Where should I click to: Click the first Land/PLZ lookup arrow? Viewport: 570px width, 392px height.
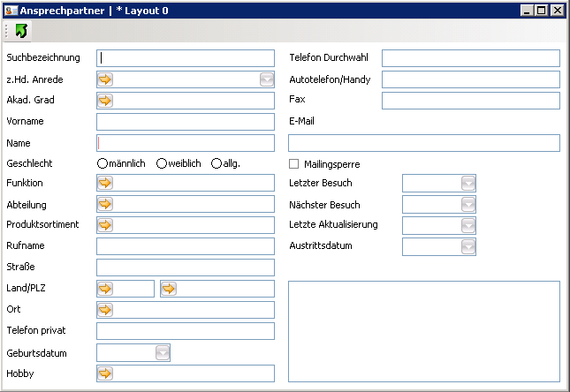point(105,289)
